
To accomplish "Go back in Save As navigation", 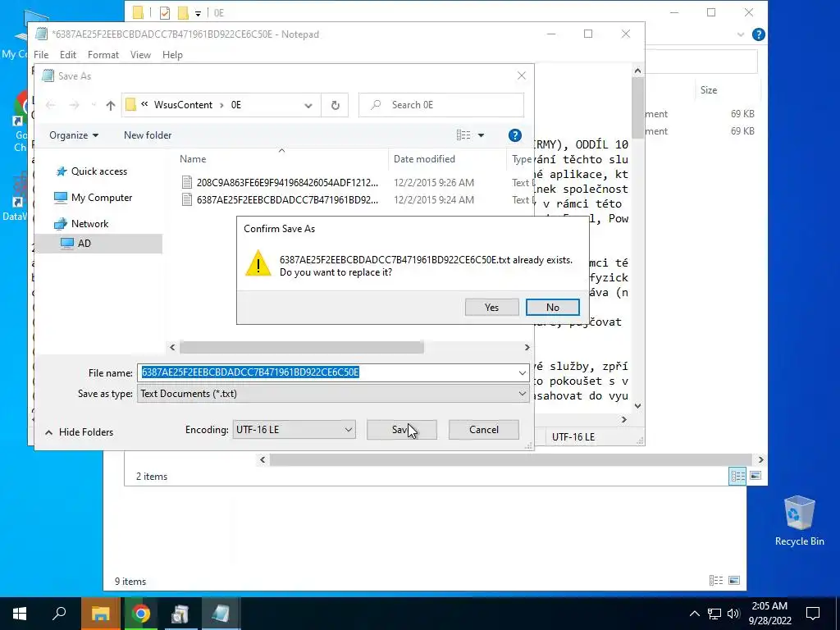I will click(51, 105).
